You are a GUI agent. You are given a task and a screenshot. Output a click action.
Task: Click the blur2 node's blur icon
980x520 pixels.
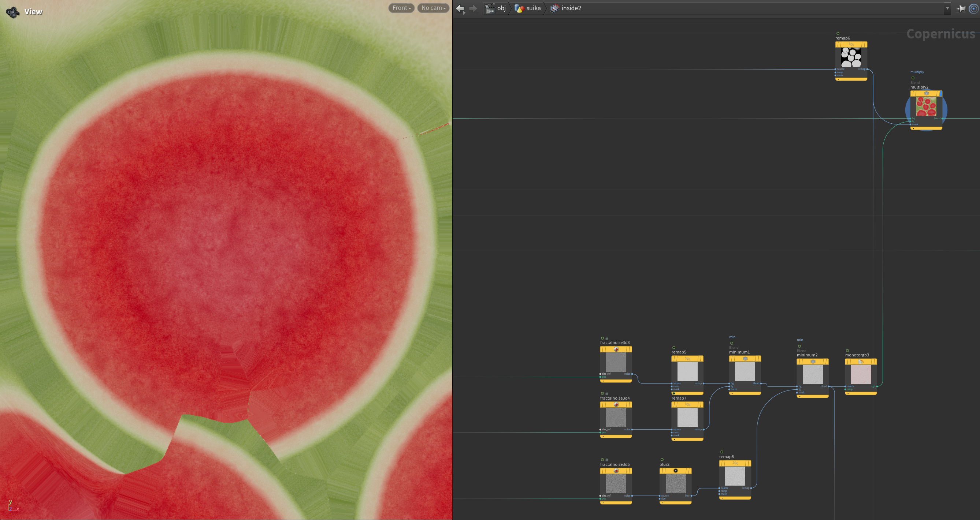pyautogui.click(x=675, y=471)
